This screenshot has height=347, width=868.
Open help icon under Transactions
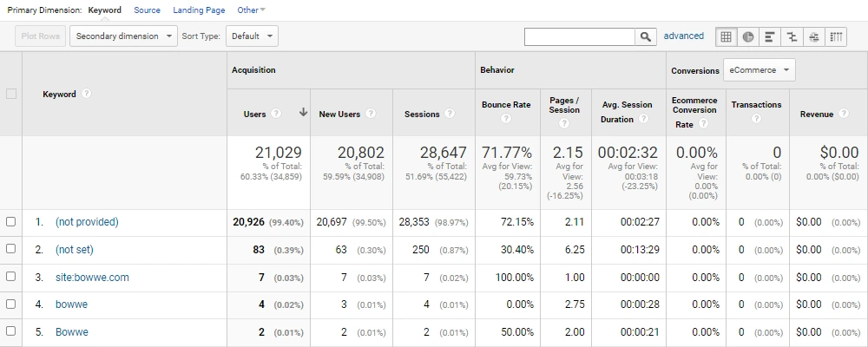coord(756,119)
